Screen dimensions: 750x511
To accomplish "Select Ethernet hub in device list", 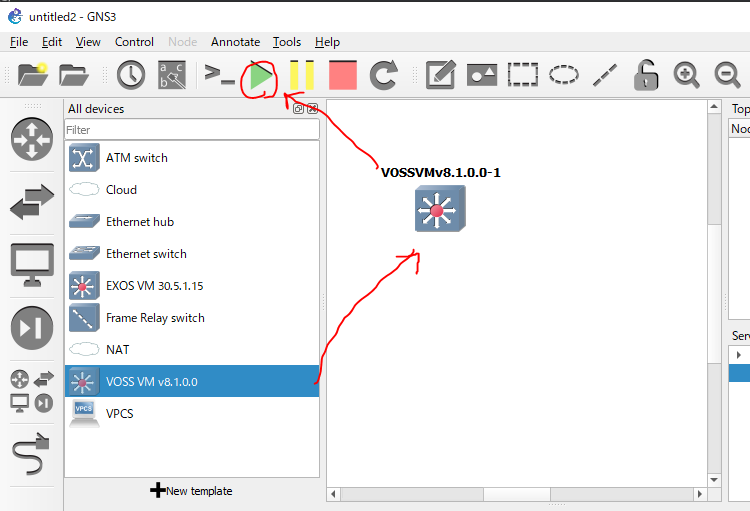I will pos(192,222).
